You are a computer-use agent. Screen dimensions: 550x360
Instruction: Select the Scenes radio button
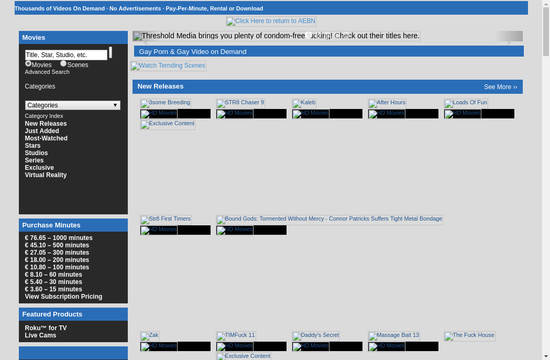[63, 64]
